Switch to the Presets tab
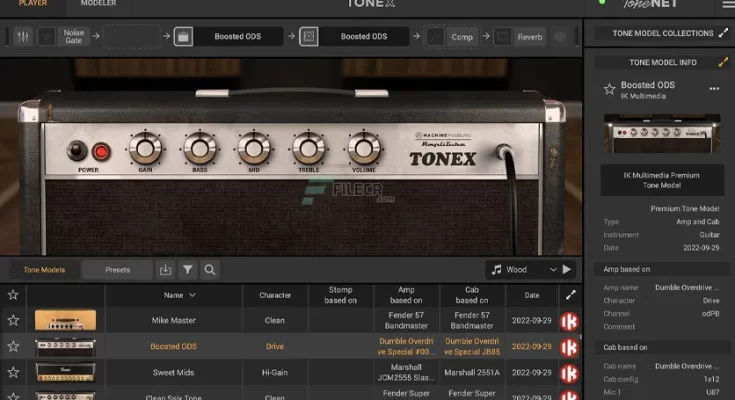 (117, 270)
